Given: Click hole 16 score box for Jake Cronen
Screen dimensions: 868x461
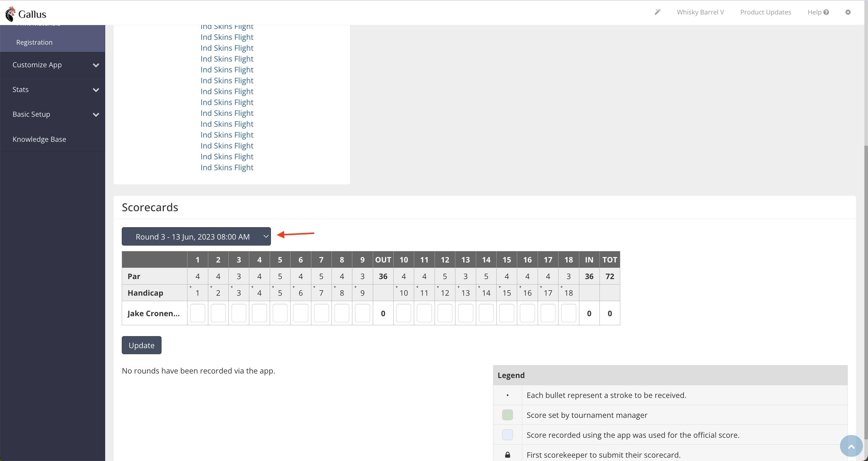Looking at the screenshot, I should (x=527, y=313).
